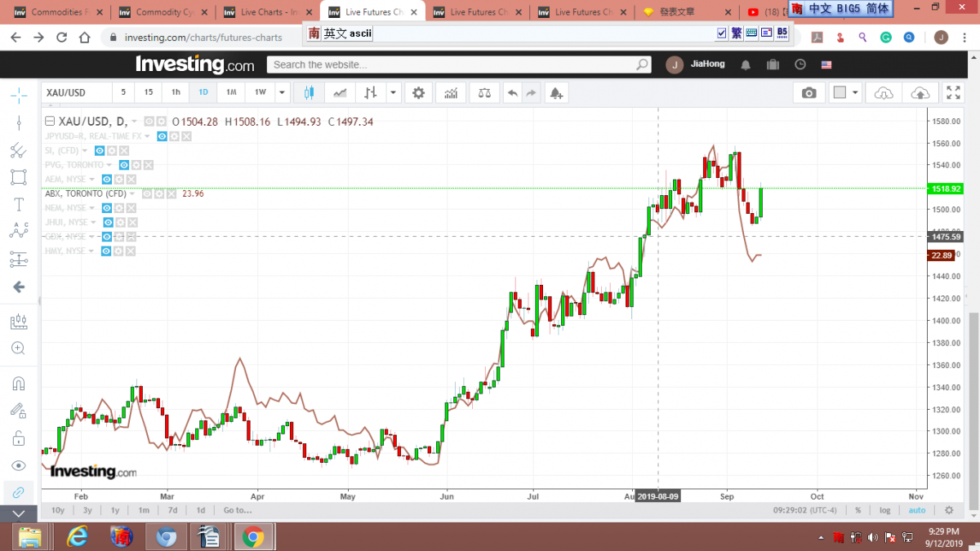
Task: Select the candlestick chart style icon
Action: (x=309, y=93)
